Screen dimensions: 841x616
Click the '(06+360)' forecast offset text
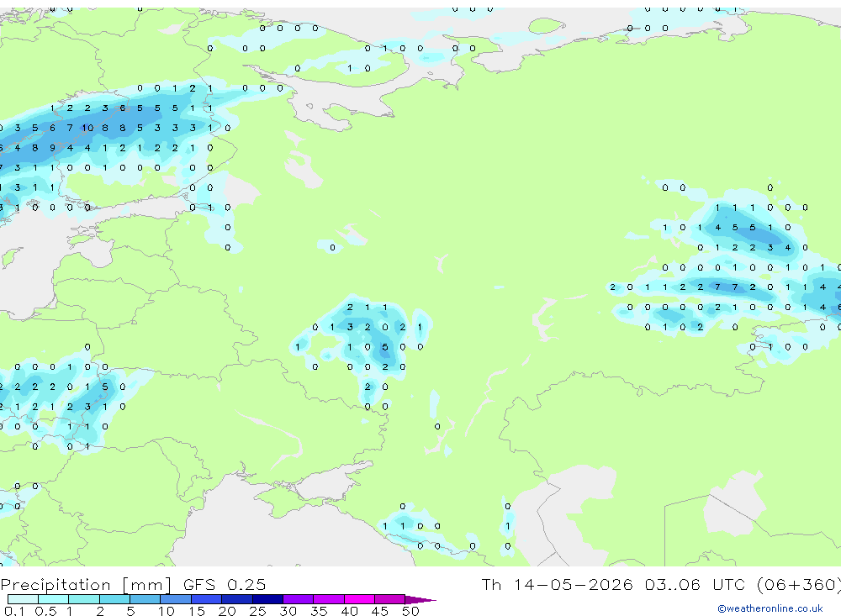click(801, 584)
